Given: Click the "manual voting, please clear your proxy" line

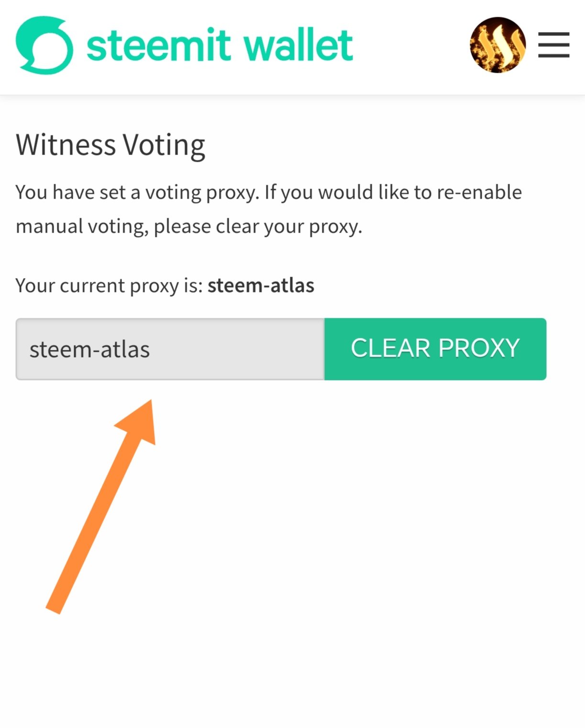Looking at the screenshot, I should (189, 226).
